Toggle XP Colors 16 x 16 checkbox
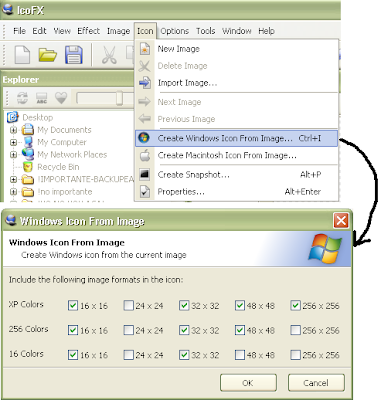This screenshot has height=400, width=381. pos(73,305)
